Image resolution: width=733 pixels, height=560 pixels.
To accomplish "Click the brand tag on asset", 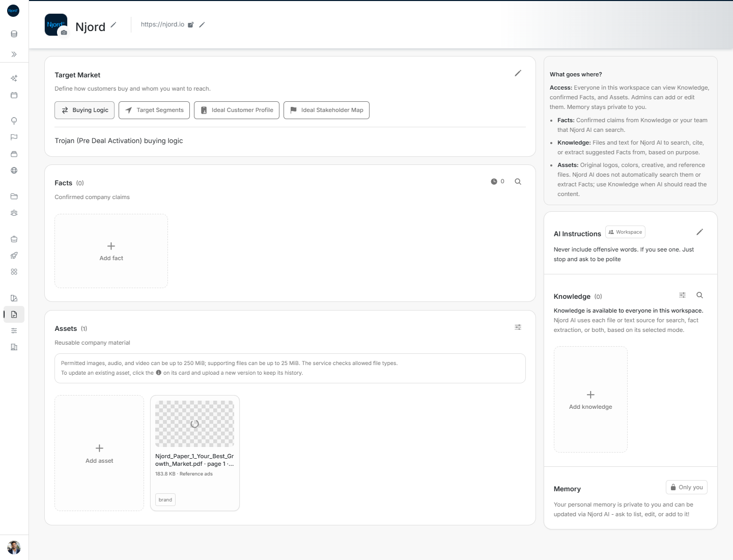I will tap(165, 500).
